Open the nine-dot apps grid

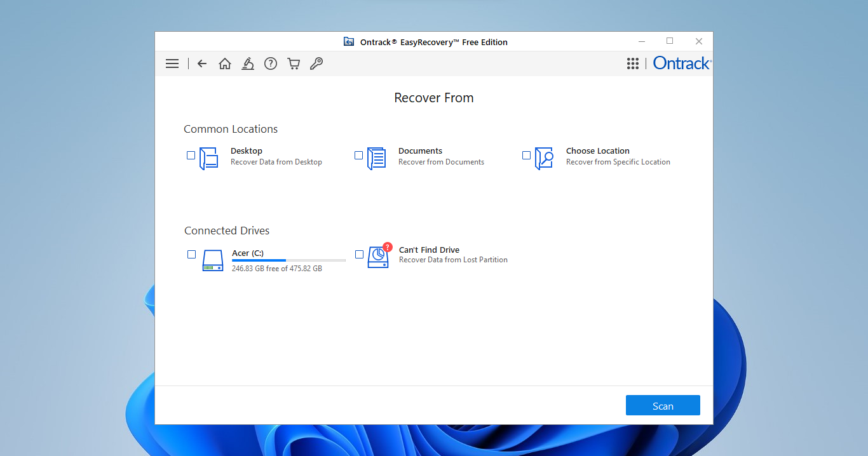[x=633, y=64]
